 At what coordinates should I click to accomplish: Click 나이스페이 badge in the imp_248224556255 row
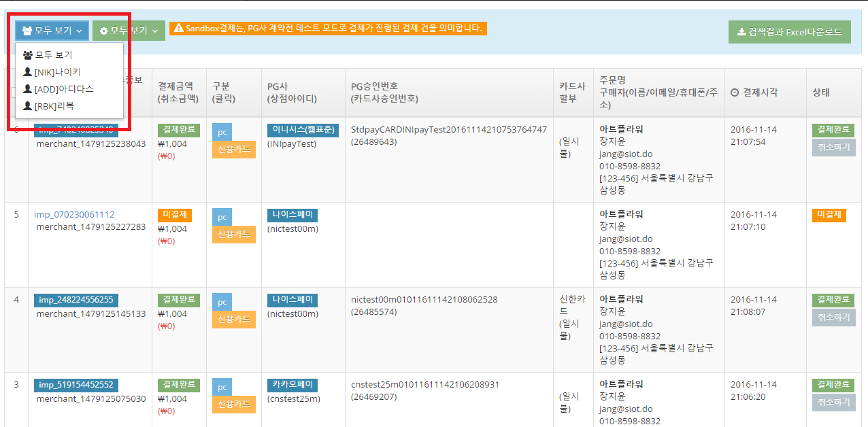(293, 300)
